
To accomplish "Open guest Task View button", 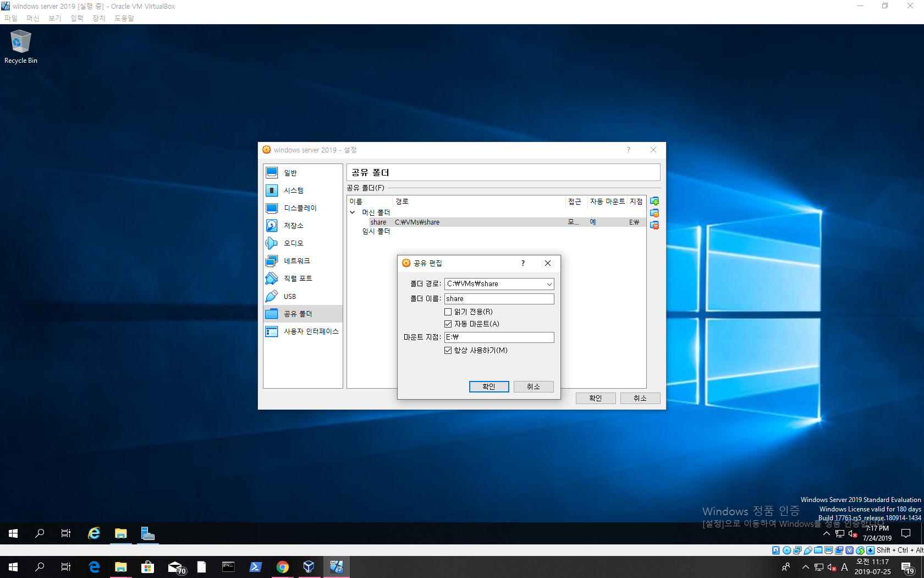I will tap(66, 533).
